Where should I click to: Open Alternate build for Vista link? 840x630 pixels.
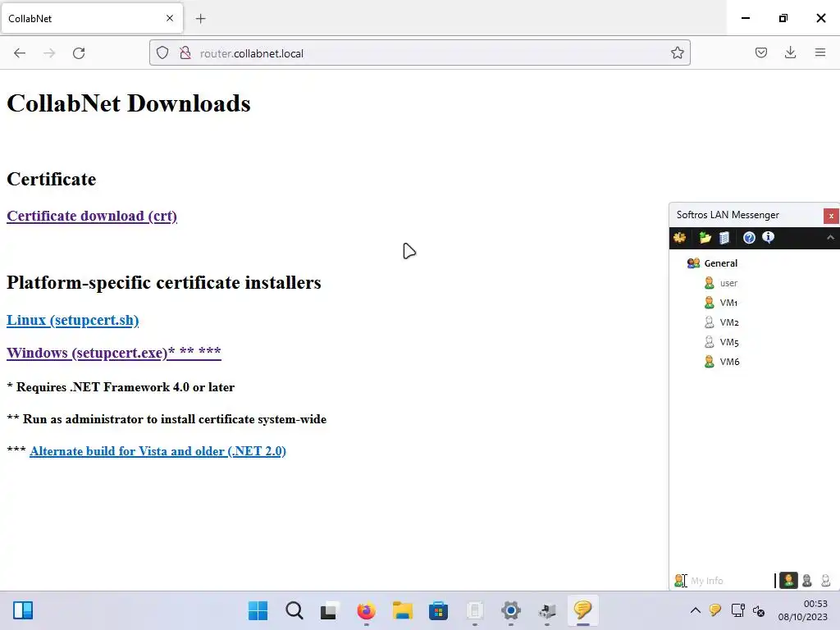pos(157,451)
